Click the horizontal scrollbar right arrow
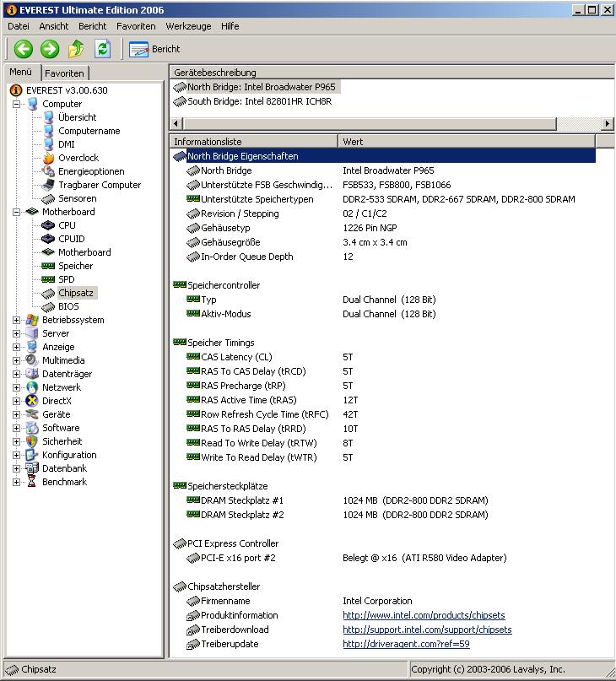The image size is (616, 681). 607,123
